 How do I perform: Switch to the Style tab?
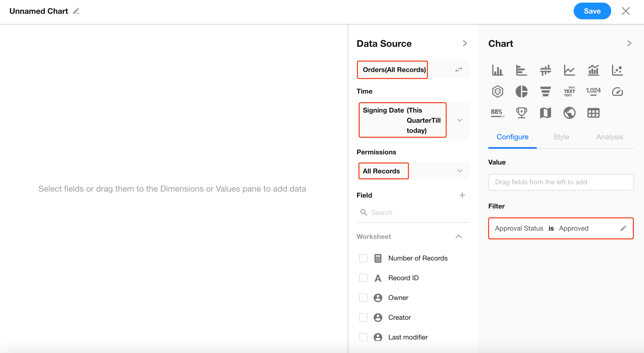[561, 137]
